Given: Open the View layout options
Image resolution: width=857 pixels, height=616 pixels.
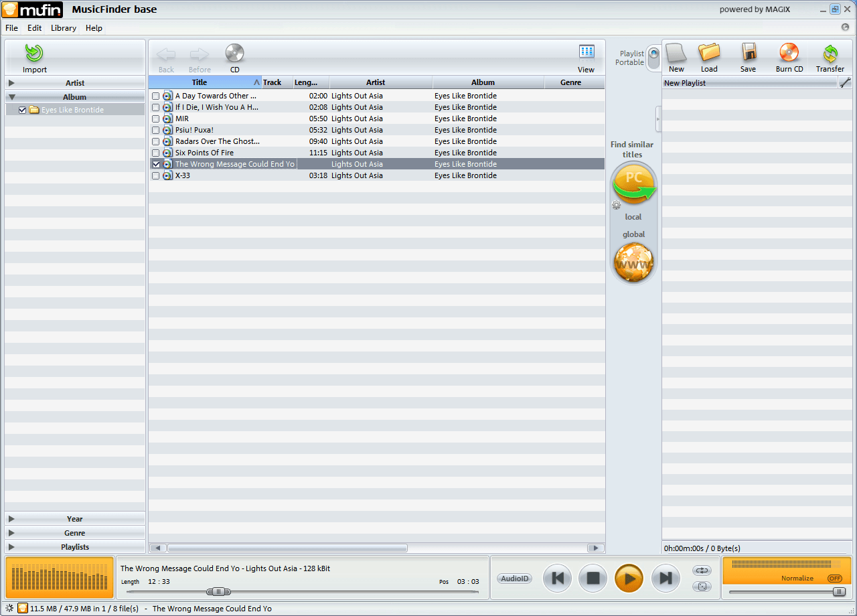Looking at the screenshot, I should pos(586,58).
